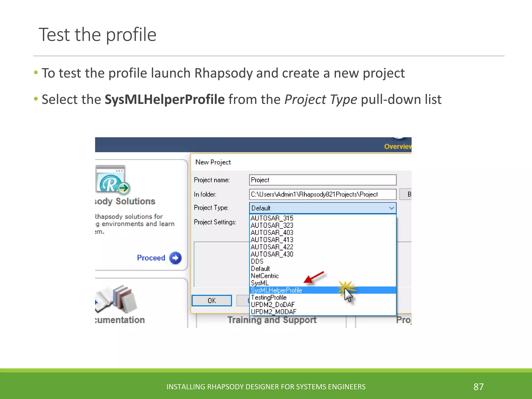Image resolution: width=532 pixels, height=399 pixels.
Task: Select AUTOSAR_430 from the list
Action: click(323, 254)
